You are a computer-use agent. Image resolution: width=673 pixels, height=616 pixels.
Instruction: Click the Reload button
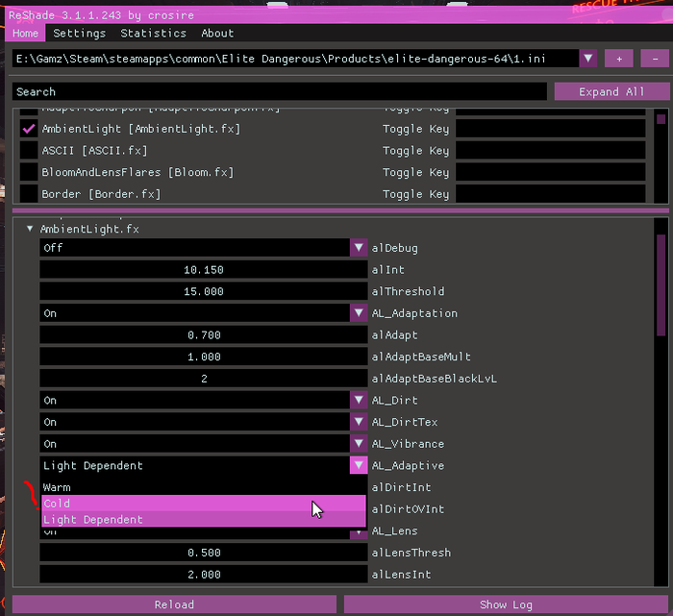tap(174, 604)
